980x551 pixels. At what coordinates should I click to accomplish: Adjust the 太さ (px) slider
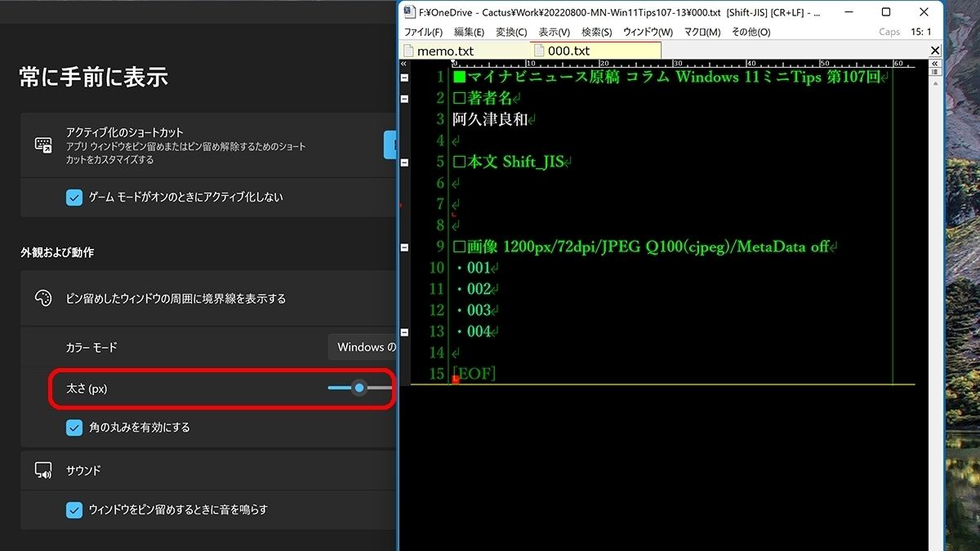click(359, 388)
